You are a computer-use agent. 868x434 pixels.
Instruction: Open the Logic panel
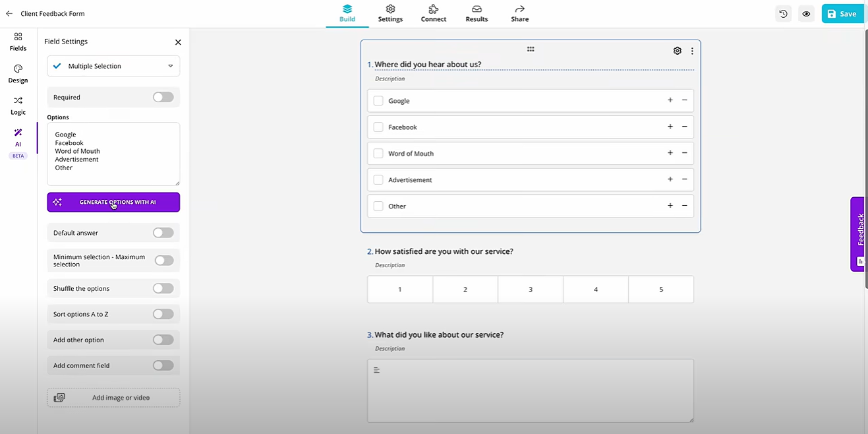click(18, 106)
